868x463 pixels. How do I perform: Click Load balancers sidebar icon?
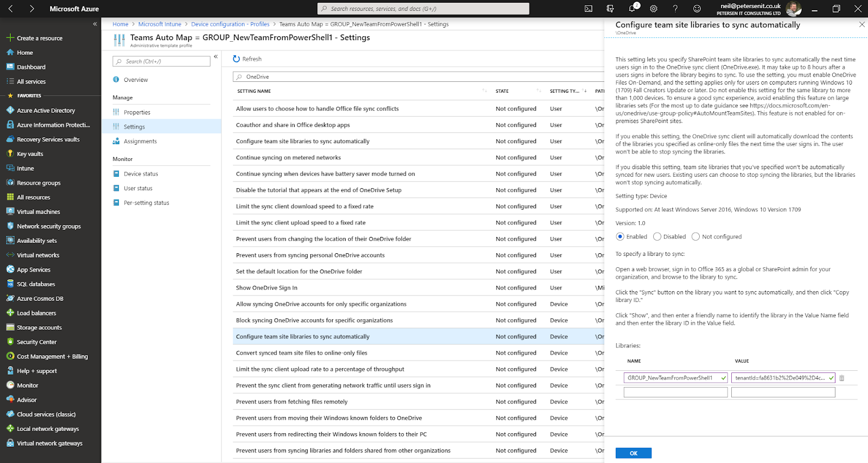(10, 313)
